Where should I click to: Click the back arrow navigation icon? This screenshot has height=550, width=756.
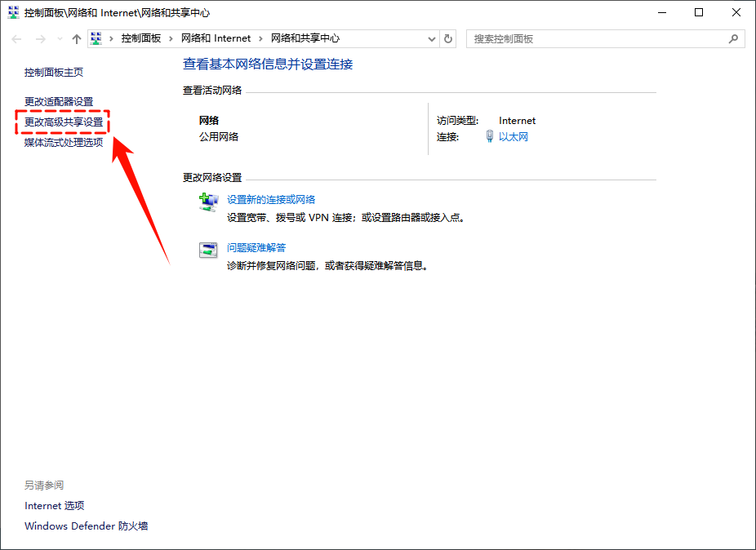(16, 38)
